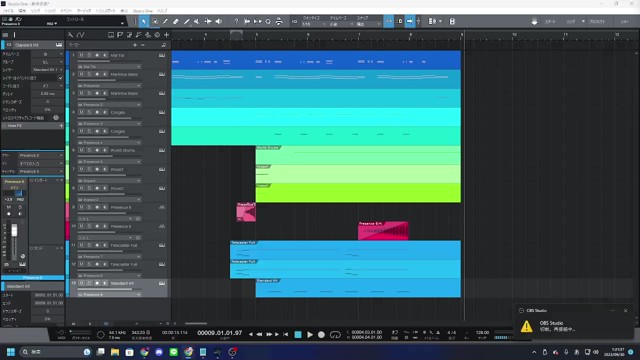640x360 pixels.
Task: Open the Quantize value dropdown
Action: tap(314, 24)
